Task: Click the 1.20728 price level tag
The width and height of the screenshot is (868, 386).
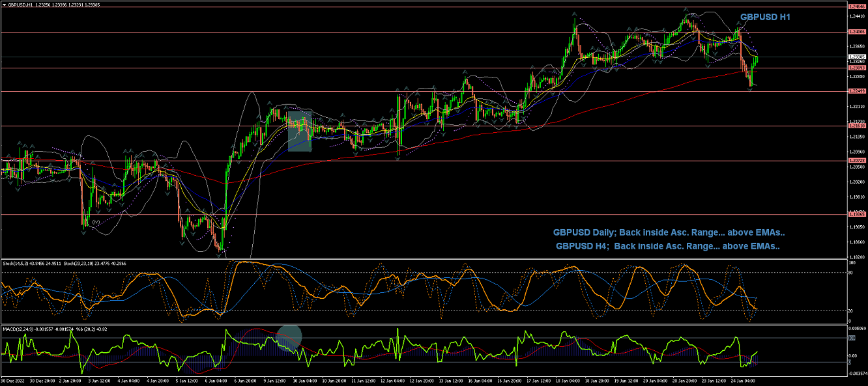Action: pyautogui.click(x=856, y=160)
